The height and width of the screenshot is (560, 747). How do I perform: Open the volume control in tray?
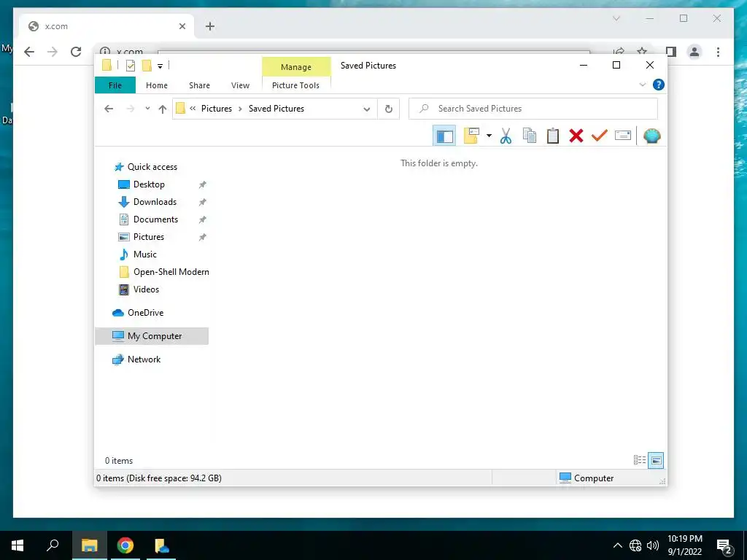point(653,545)
